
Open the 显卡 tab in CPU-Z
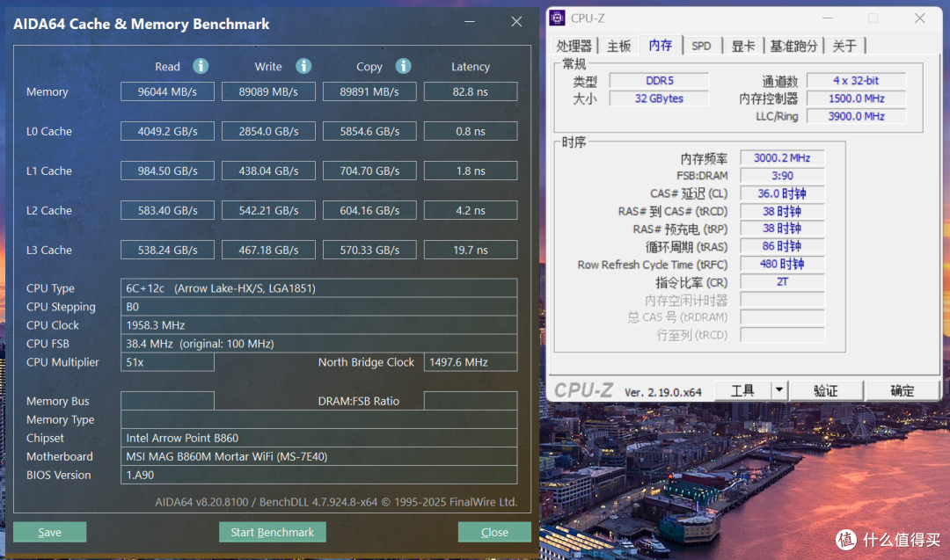742,46
